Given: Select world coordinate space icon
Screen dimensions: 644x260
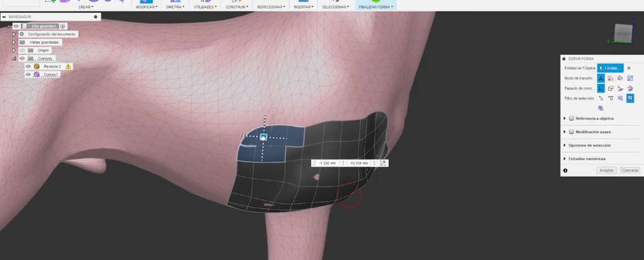Looking at the screenshot, I should (x=600, y=88).
